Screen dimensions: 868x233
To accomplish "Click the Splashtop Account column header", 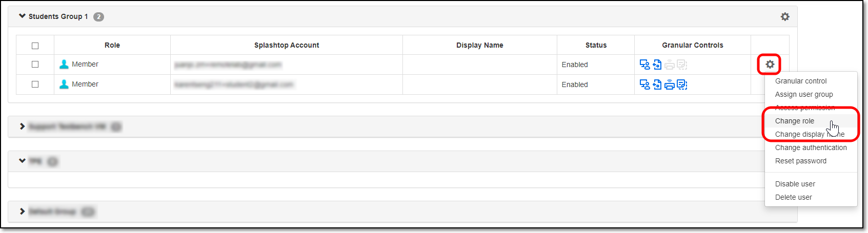I will click(287, 45).
